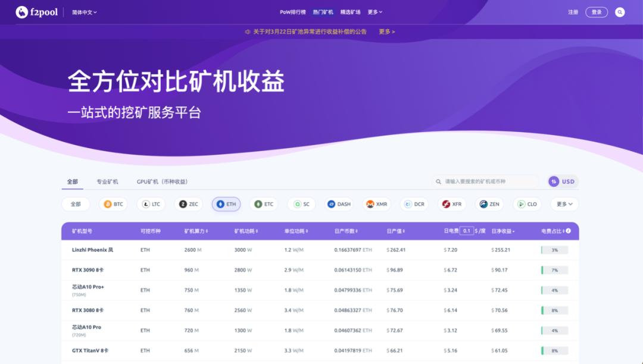Viewport: 643px width, 364px height.
Task: Toggle the selected ETH coin filter off
Action: (x=226, y=203)
